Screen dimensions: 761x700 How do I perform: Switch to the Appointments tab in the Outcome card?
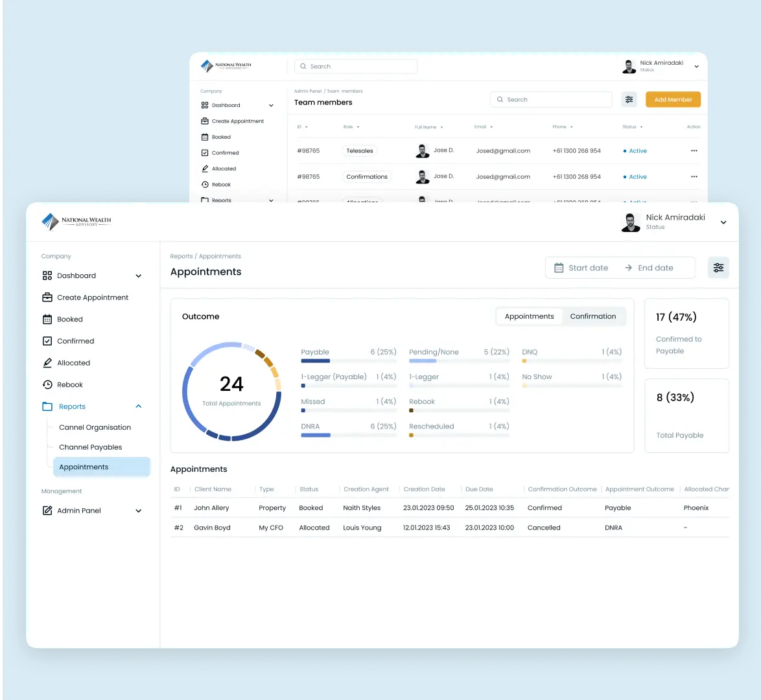pos(529,316)
